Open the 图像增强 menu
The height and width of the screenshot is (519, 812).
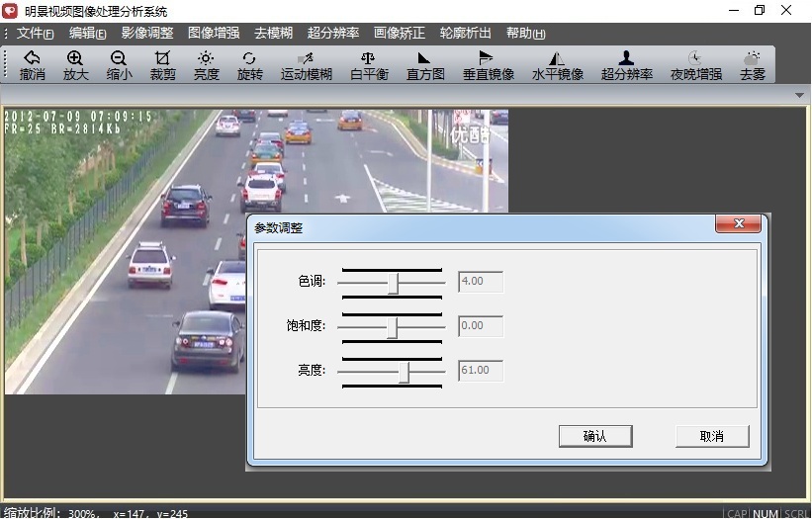coord(213,34)
